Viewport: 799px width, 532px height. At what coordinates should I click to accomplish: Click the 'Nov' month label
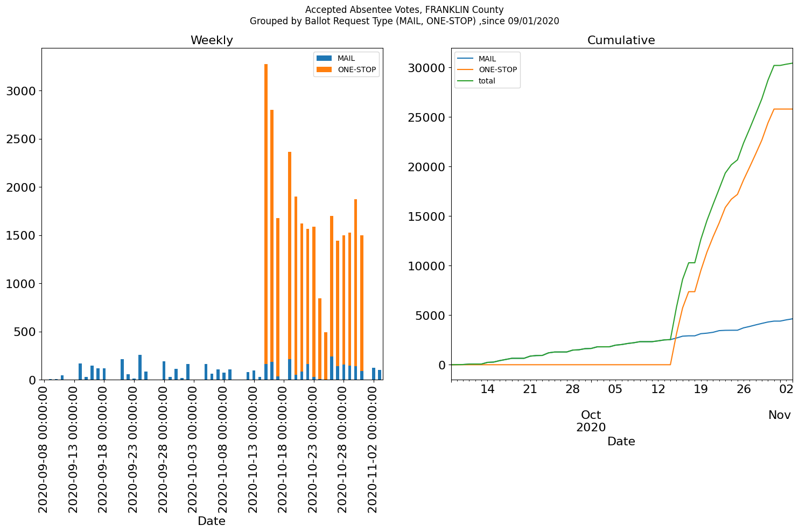tap(780, 415)
